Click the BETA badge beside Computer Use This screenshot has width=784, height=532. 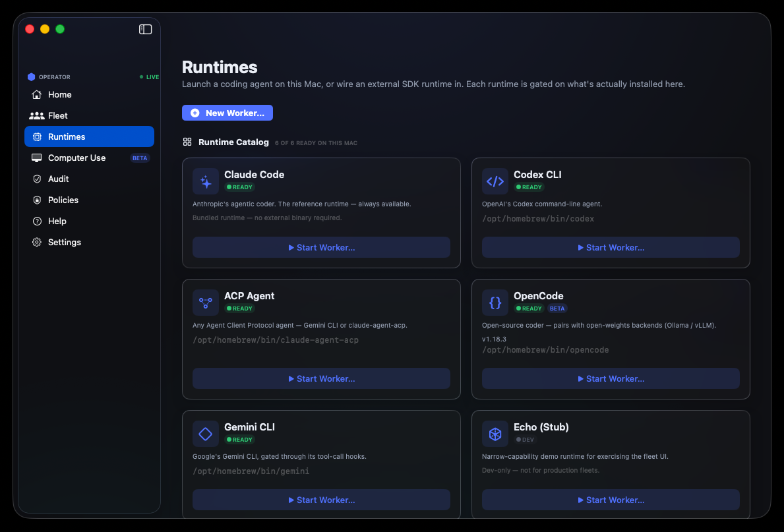tap(140, 158)
